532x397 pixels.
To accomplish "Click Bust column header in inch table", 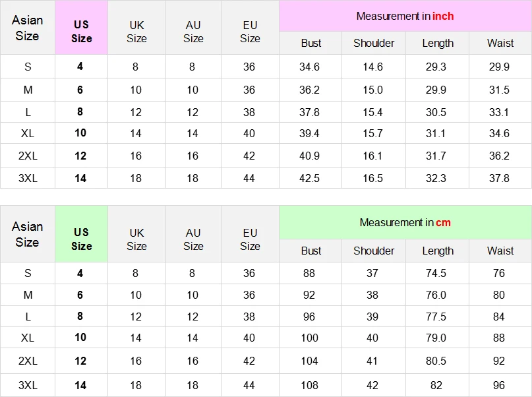I will 310,43.
